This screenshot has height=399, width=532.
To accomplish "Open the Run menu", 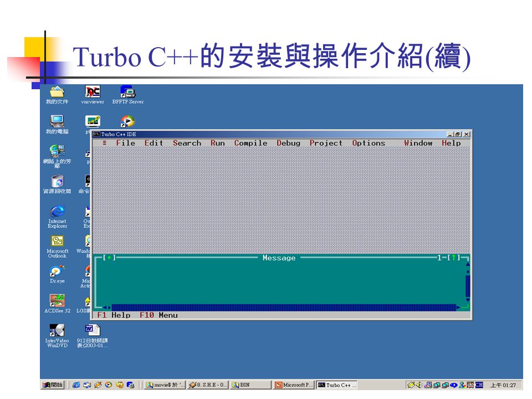I will pos(217,143).
